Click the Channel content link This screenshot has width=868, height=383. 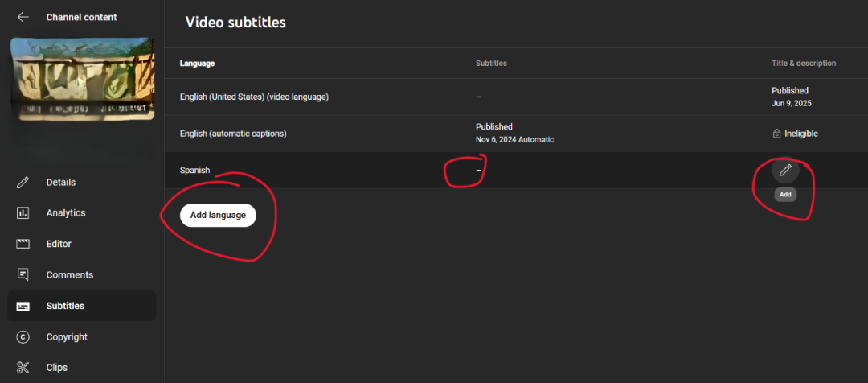81,17
